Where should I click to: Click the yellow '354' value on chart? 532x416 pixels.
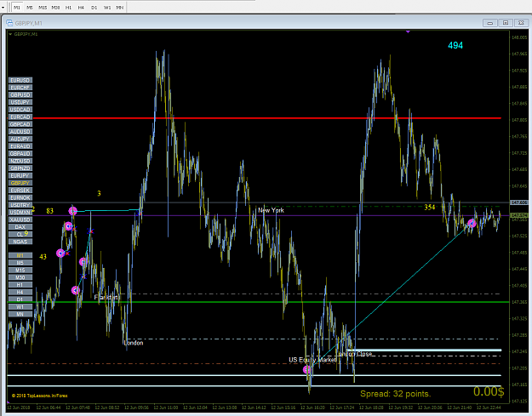click(x=430, y=208)
